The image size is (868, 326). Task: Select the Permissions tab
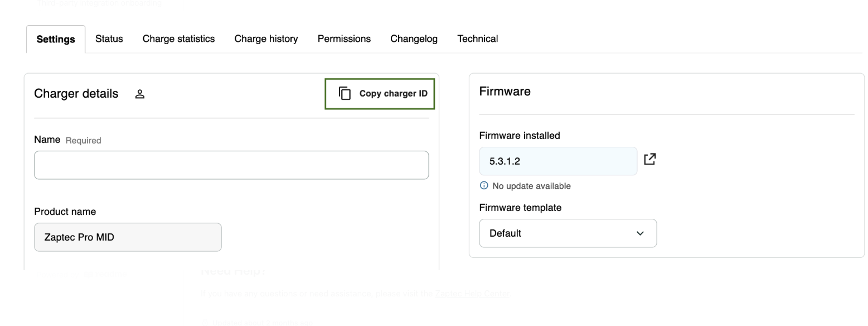344,39
